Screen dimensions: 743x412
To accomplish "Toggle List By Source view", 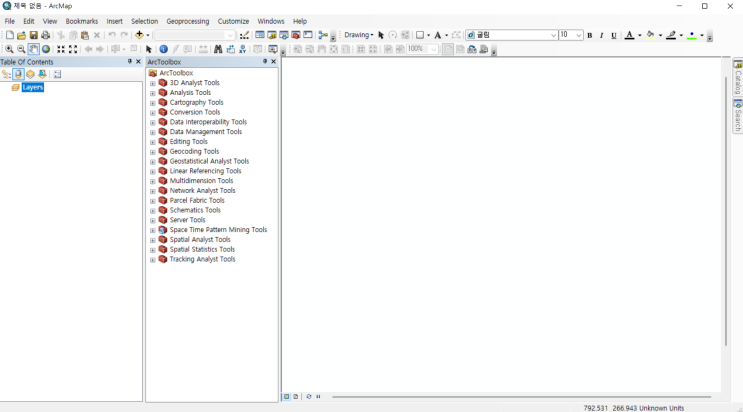I will (x=18, y=74).
